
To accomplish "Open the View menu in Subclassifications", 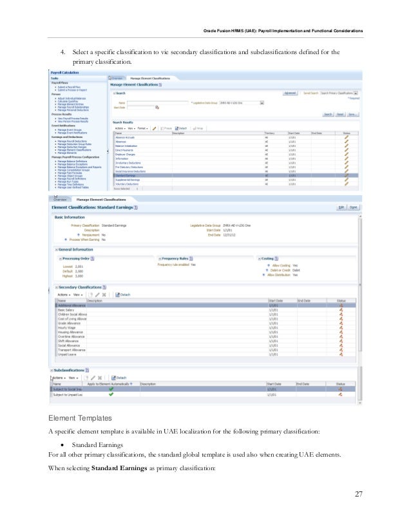I will point(73,377).
